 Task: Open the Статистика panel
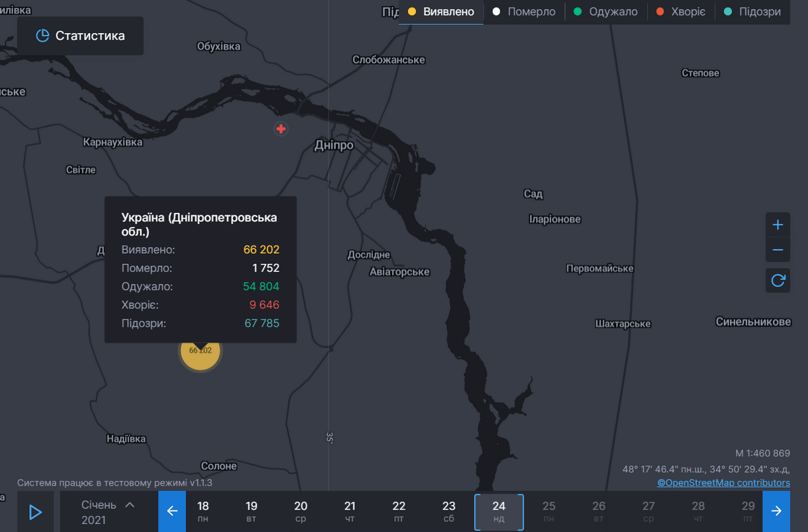click(x=80, y=36)
